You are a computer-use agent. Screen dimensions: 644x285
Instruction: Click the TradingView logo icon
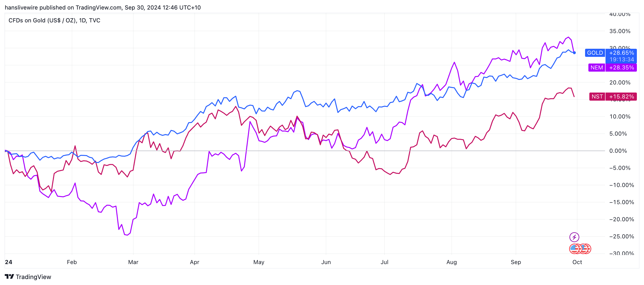pyautogui.click(x=9, y=276)
